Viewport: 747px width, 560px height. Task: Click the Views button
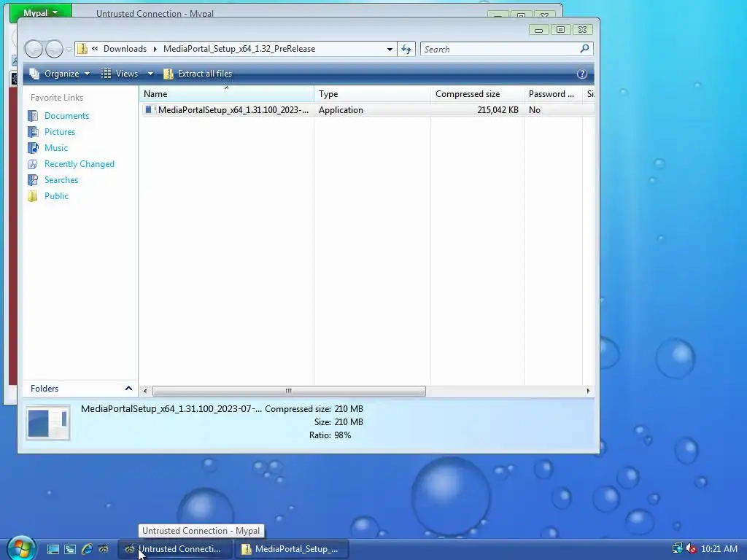[120, 74]
